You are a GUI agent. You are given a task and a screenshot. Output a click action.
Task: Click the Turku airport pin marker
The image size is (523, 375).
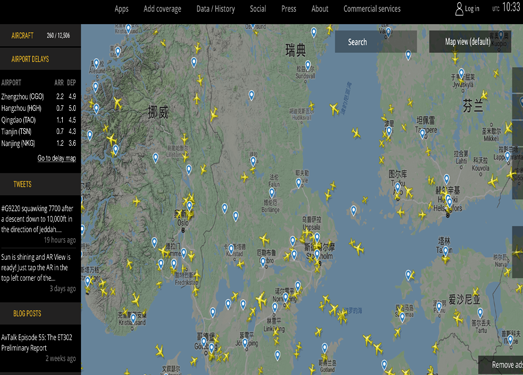(x=397, y=188)
